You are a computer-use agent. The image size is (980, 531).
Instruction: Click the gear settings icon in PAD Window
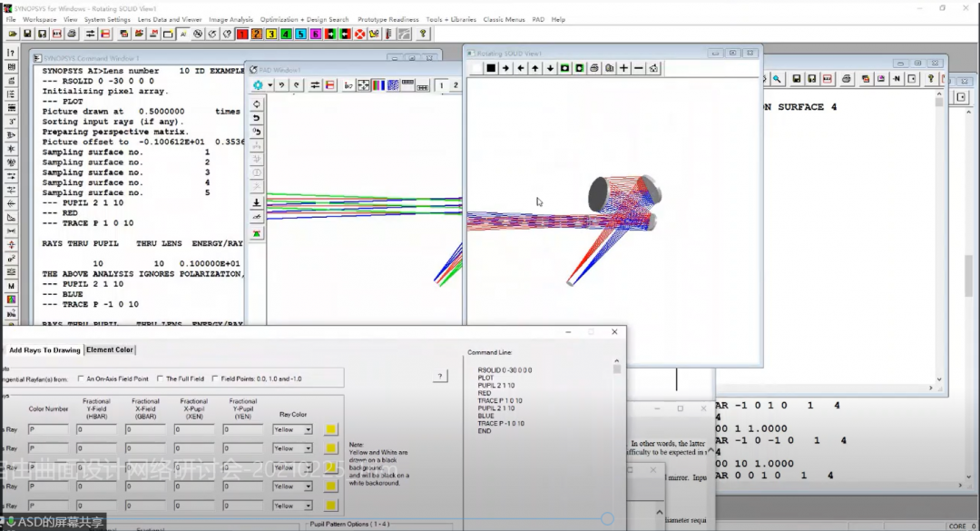(x=258, y=85)
